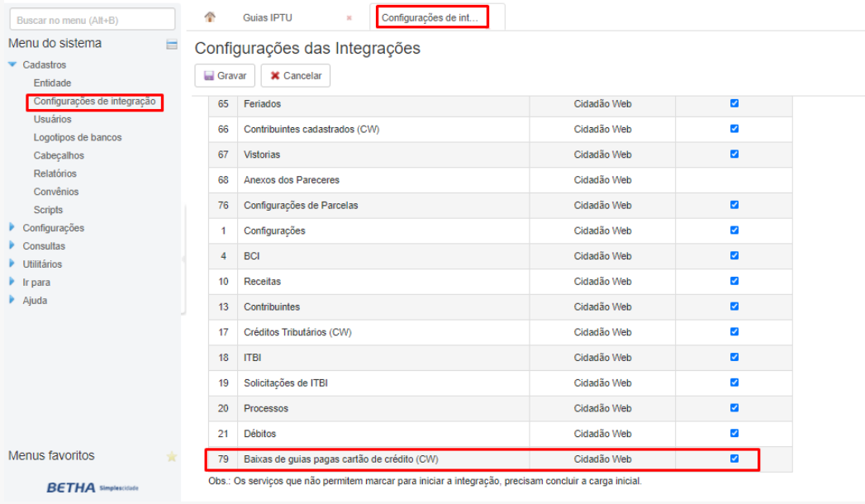Collapse the Cadastros menu group
This screenshot has width=865, height=504.
click(13, 64)
